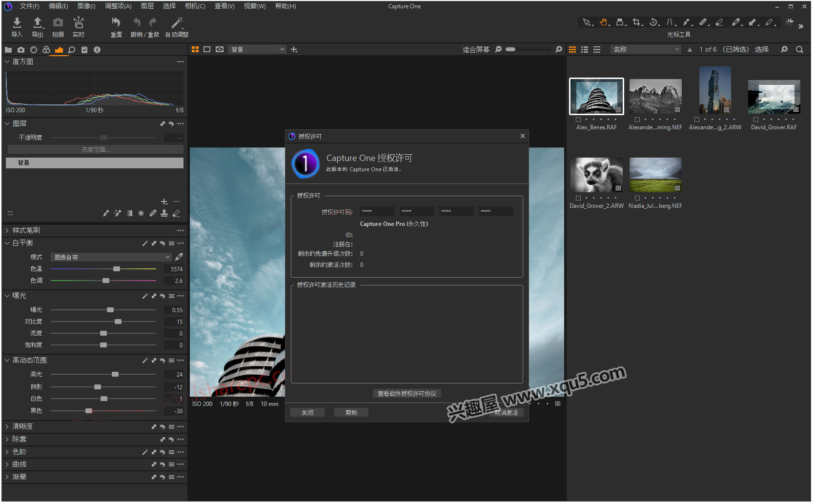Image resolution: width=814 pixels, height=504 pixels.
Task: Collapse the 图层 layers panel
Action: [x=7, y=124]
